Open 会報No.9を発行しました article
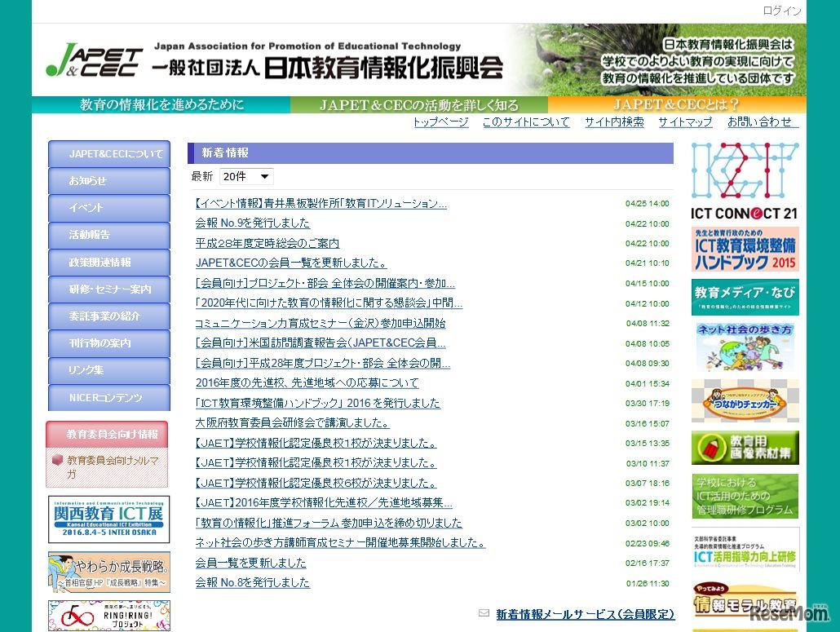 [251, 222]
